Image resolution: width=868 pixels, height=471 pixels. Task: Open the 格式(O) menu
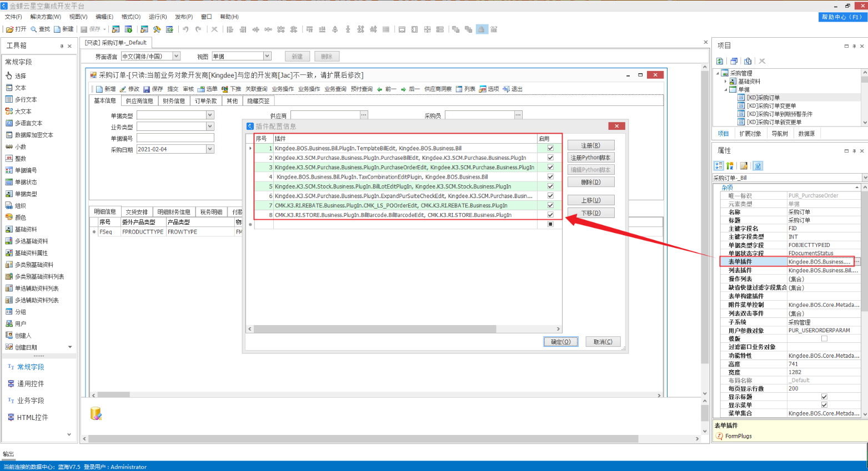[131, 17]
